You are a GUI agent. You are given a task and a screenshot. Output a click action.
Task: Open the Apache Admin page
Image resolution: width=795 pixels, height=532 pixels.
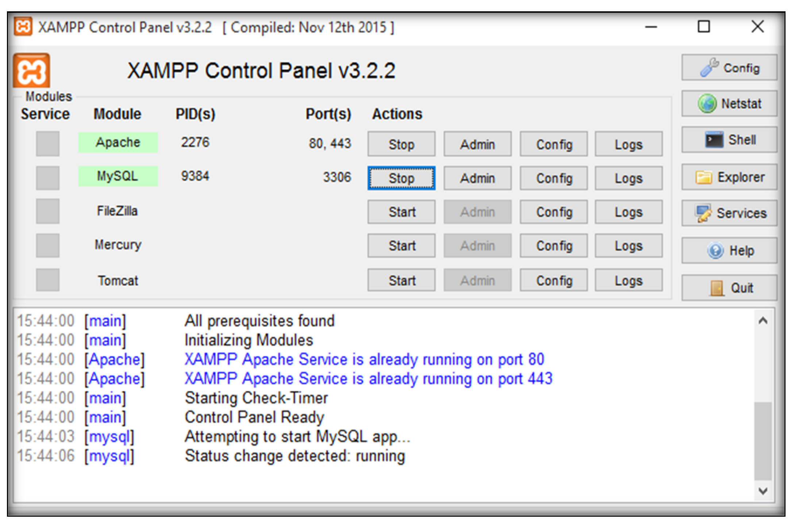(x=478, y=144)
